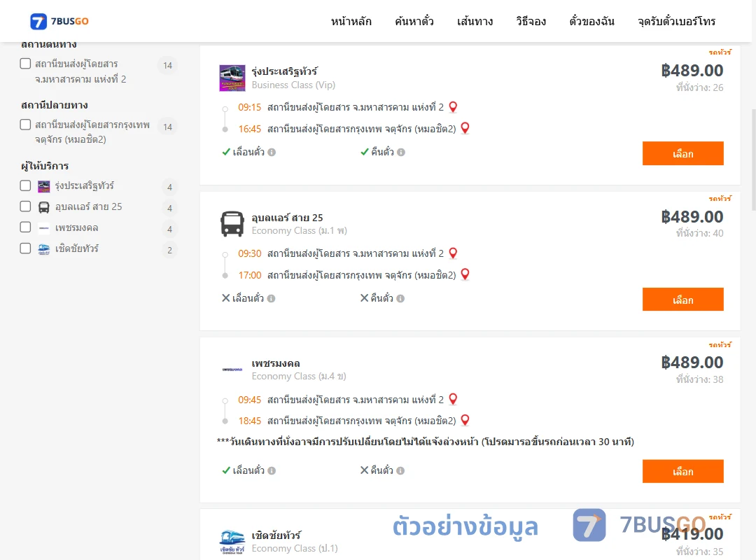756x560 pixels.
Task: Check the อุบลแอร์ สาย 25 operator filter
Action: pyautogui.click(x=26, y=206)
